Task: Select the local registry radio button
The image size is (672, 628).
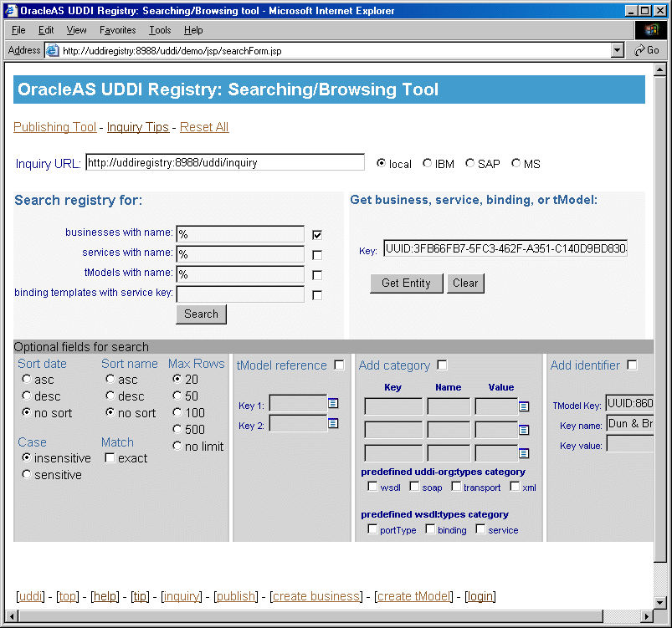Action: pos(381,163)
